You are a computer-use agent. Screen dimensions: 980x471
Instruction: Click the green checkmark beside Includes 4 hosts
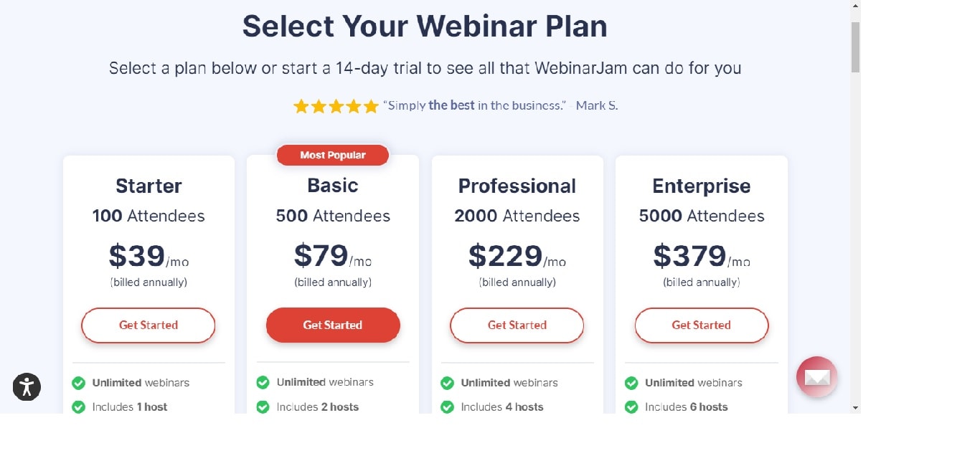pos(447,407)
